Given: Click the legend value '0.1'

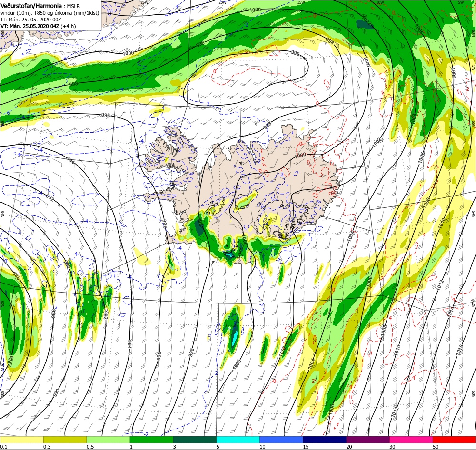Looking at the screenshot, I should 3,447.
